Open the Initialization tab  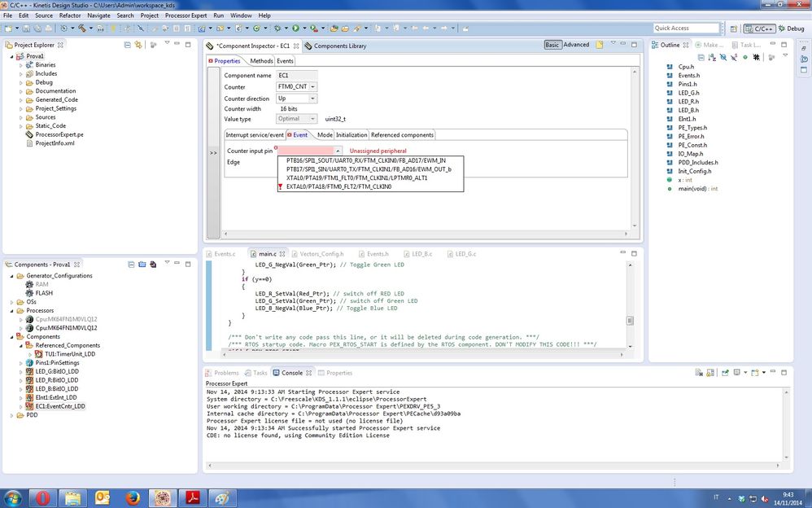pyautogui.click(x=351, y=135)
